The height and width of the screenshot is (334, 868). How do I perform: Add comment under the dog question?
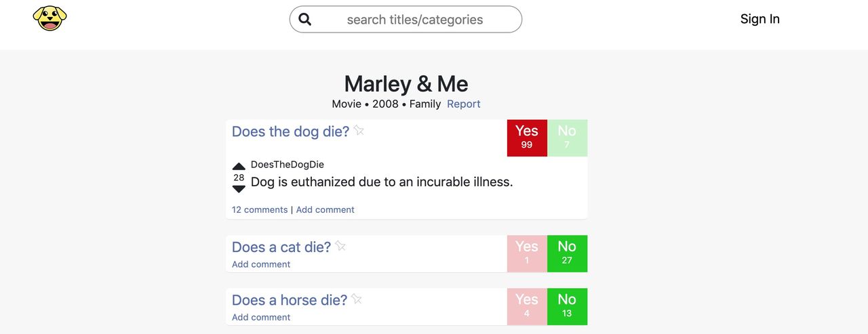pos(325,210)
